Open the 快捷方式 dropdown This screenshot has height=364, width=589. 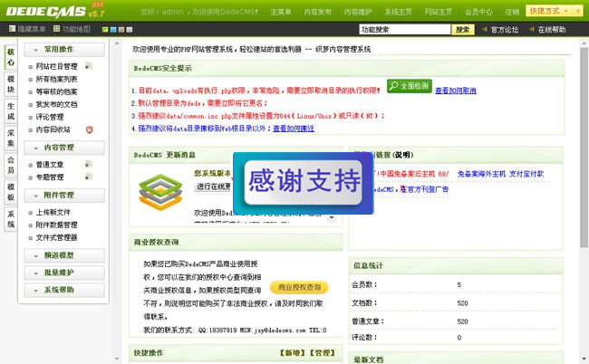pyautogui.click(x=549, y=11)
